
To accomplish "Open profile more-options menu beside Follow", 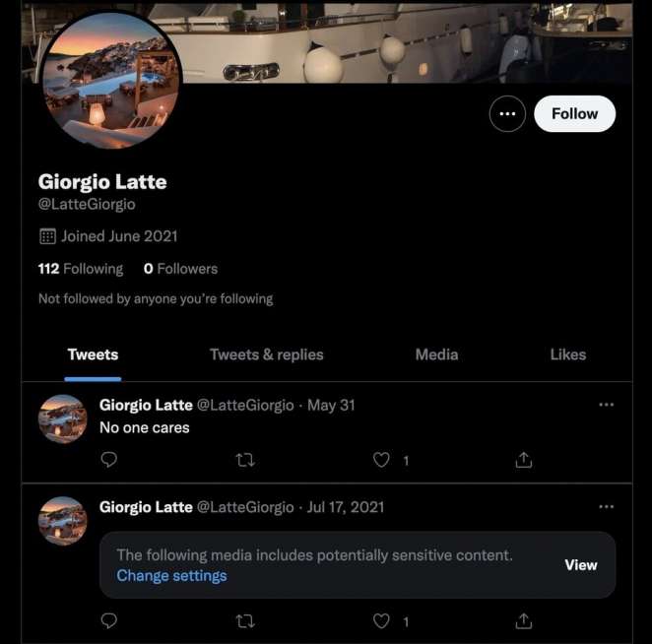I will point(507,114).
